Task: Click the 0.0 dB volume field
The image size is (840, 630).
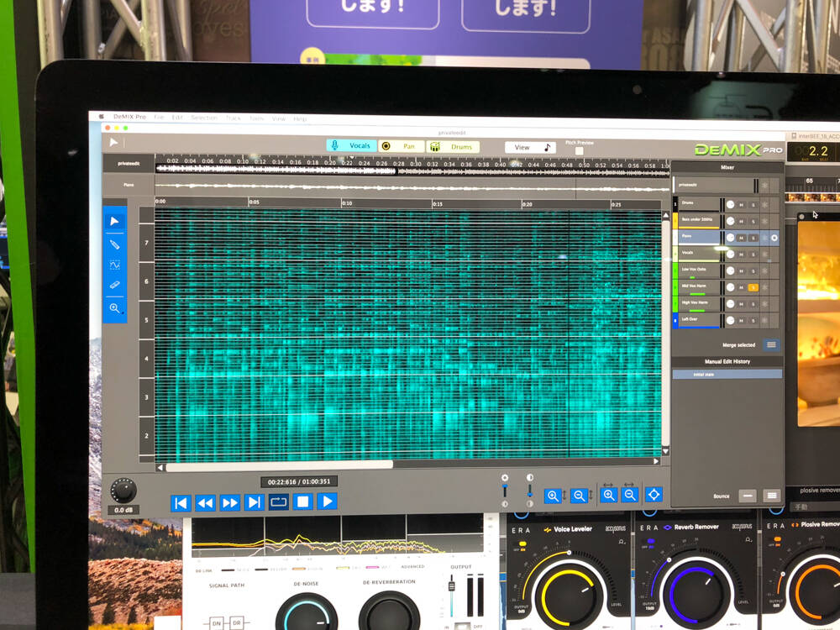Action: click(123, 510)
